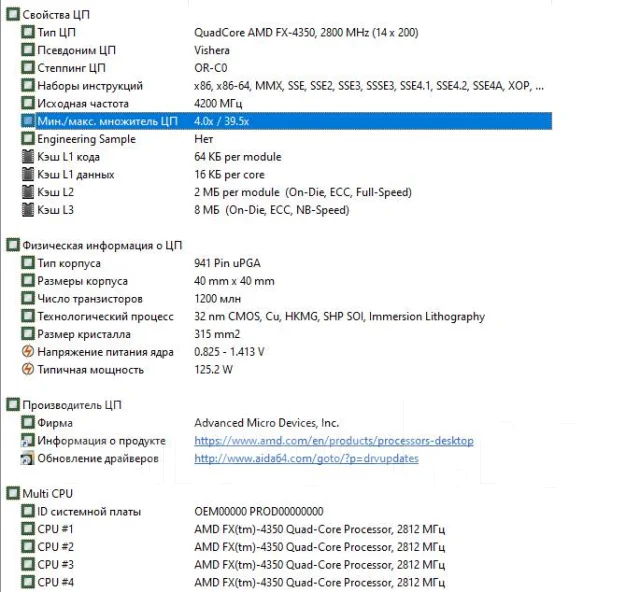The image size is (640, 592).
Task: Select the Свойства ЦП section header
Action: tap(56, 15)
